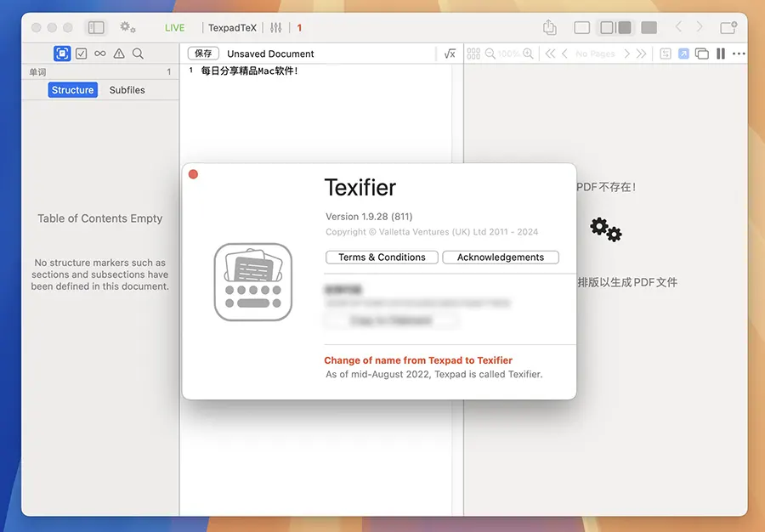Switch to editor-only layout view
The width and height of the screenshot is (765, 532).
pos(581,28)
